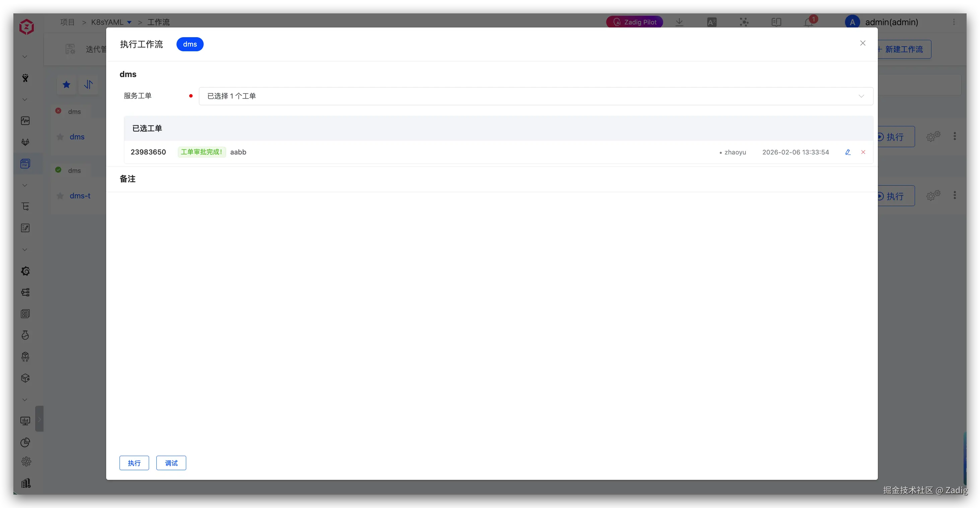980x508 pixels.
Task: Click the 调试 button
Action: click(x=171, y=463)
